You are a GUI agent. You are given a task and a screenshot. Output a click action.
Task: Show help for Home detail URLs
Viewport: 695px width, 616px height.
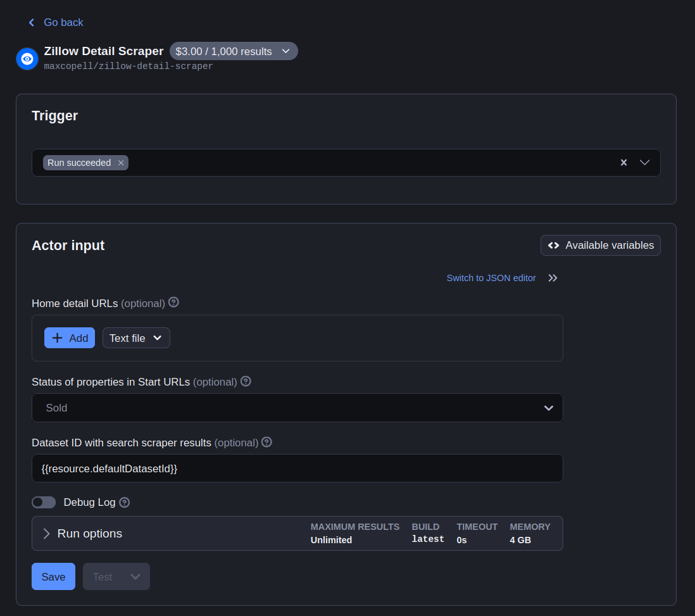click(x=173, y=302)
